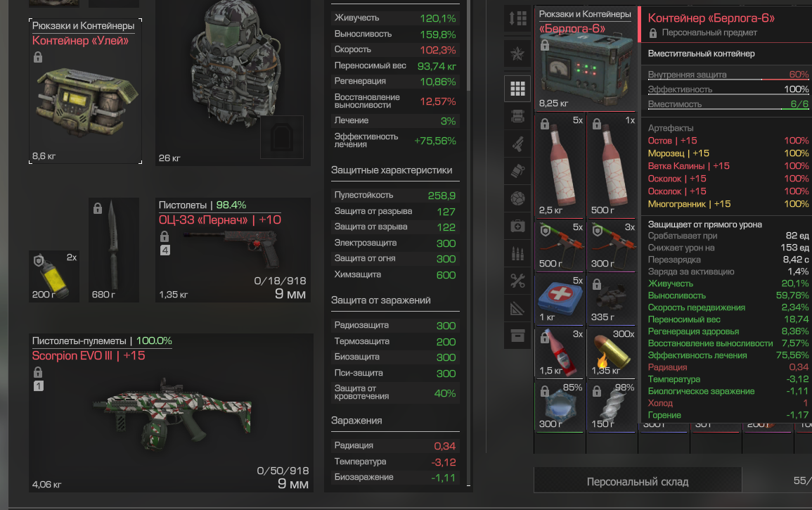
Task: Click the Контейнер «Берлога-6» tooltip title
Action: [x=711, y=18]
